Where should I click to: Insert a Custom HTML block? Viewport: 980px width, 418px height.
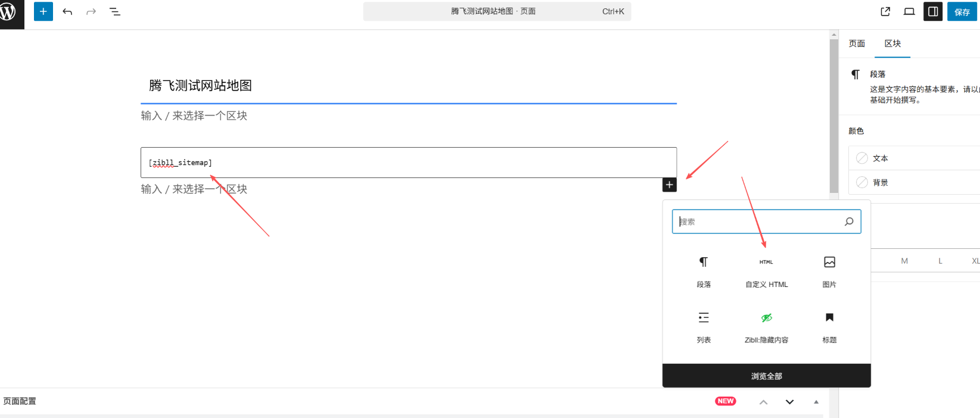click(766, 272)
